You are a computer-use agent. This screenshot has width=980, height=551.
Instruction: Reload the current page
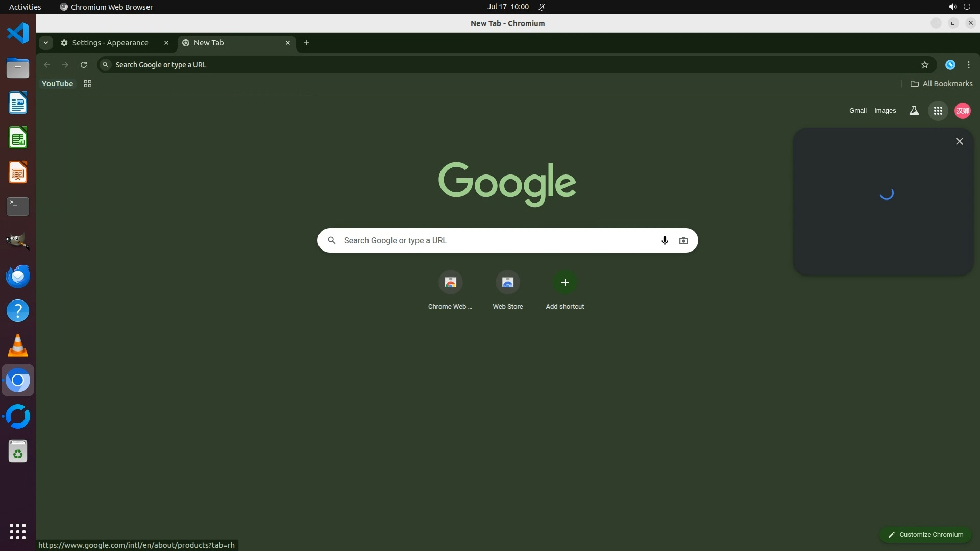coord(84,65)
